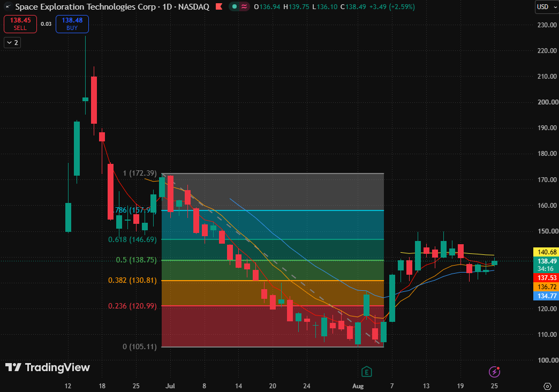This screenshot has height=392, width=559.
Task: Select the Fib label 0.5 (138.75)
Action: 136,260
